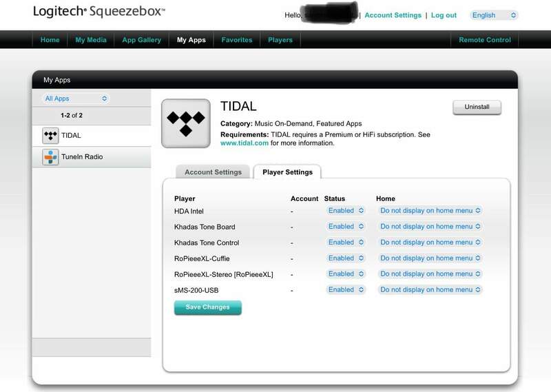Select the Player Settings tab

click(x=287, y=172)
